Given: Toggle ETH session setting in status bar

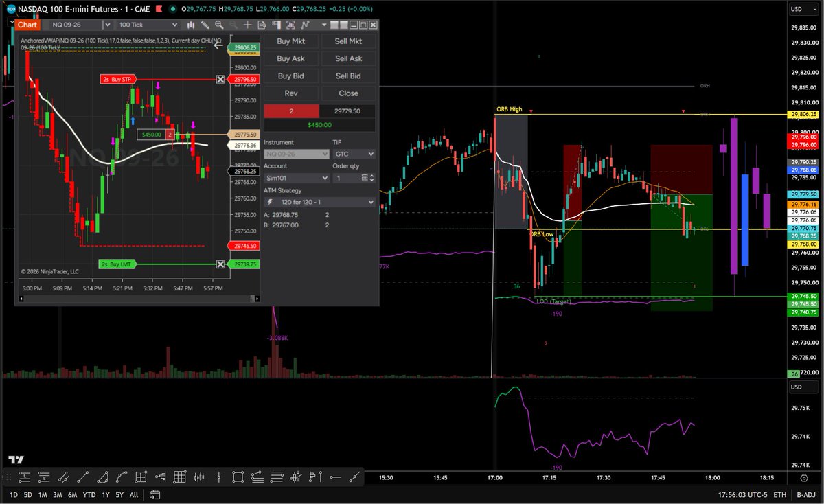Looking at the screenshot, I should pyautogui.click(x=779, y=495).
